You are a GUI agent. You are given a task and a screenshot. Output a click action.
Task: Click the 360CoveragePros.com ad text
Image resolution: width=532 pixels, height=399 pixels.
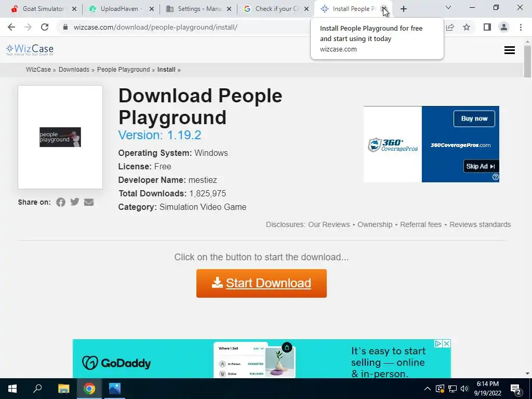point(460,145)
